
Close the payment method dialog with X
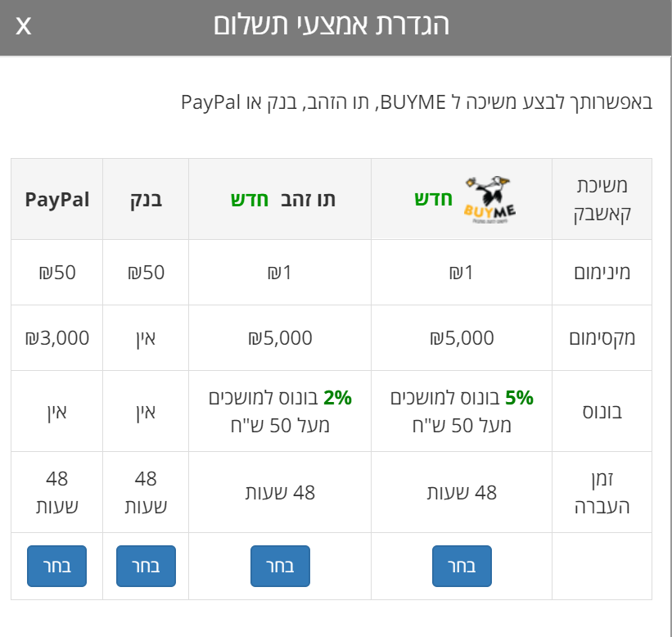[24, 25]
